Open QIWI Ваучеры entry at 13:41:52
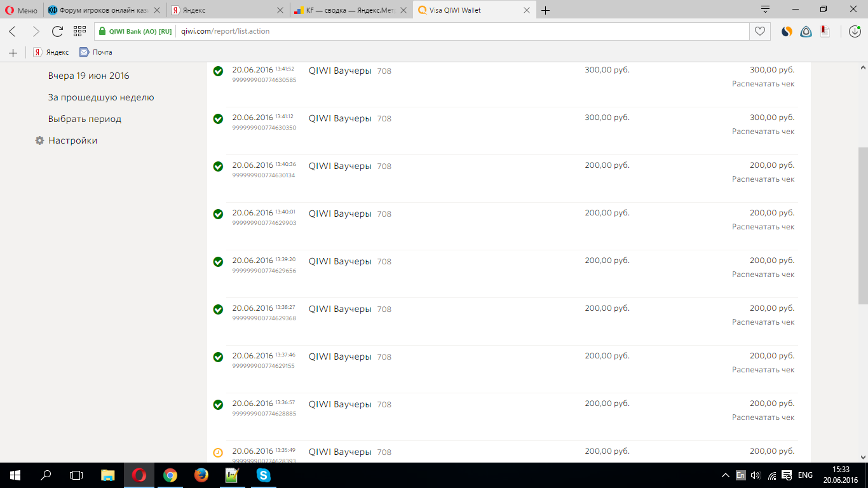 point(340,71)
